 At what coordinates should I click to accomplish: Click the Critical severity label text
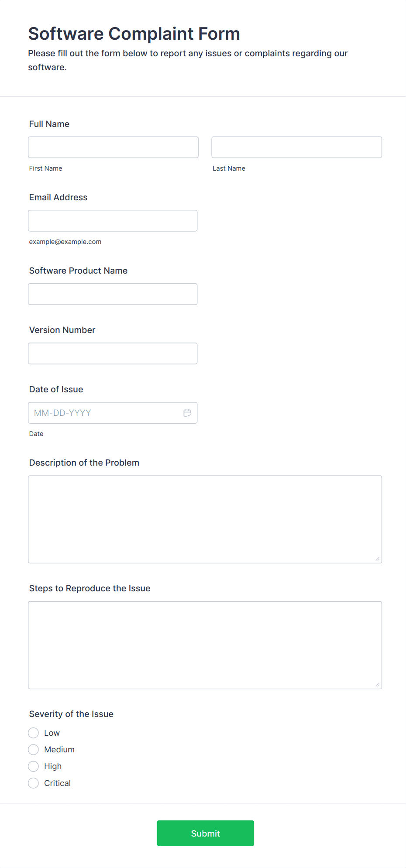click(x=57, y=783)
